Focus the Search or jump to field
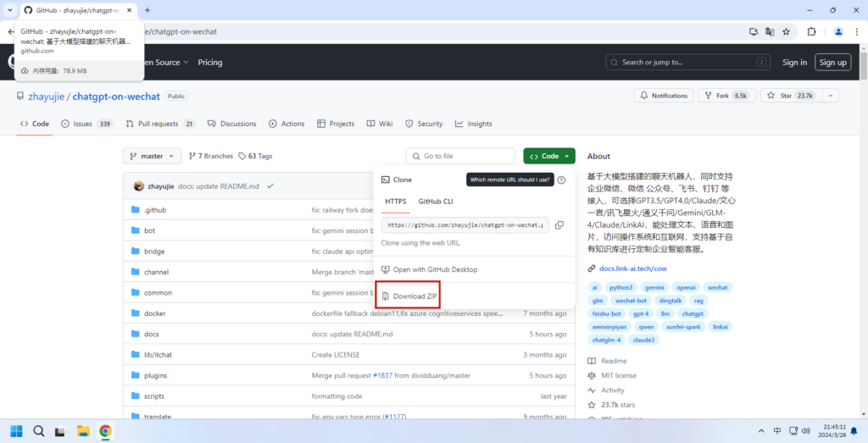Screen dimensions: 868x443 [688, 63]
